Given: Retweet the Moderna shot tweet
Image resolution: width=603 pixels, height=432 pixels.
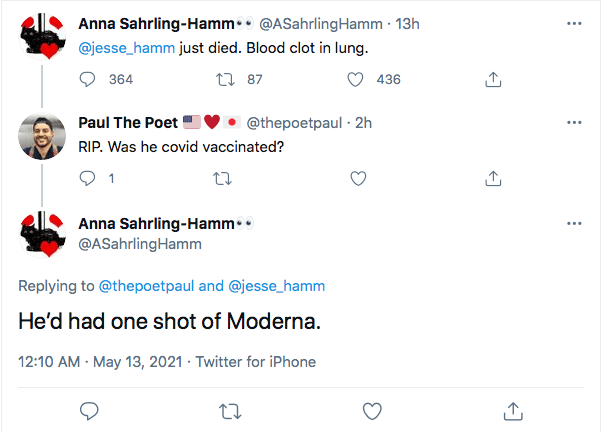Looking at the screenshot, I should pyautogui.click(x=230, y=410).
